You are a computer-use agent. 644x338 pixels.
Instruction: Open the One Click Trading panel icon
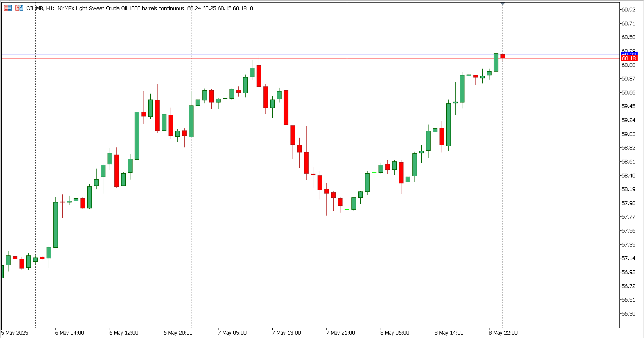(8, 8)
